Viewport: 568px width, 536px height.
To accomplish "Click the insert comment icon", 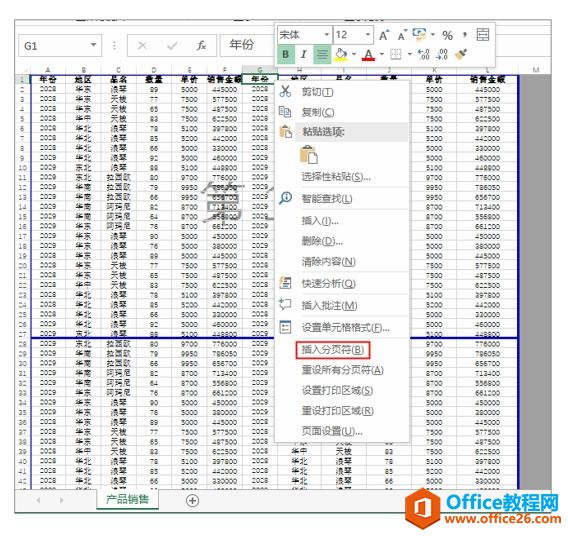I will [x=285, y=305].
